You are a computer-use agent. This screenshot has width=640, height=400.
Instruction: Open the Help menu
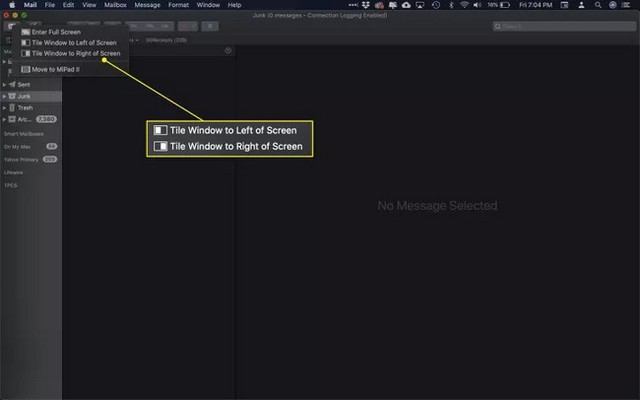[234, 5]
